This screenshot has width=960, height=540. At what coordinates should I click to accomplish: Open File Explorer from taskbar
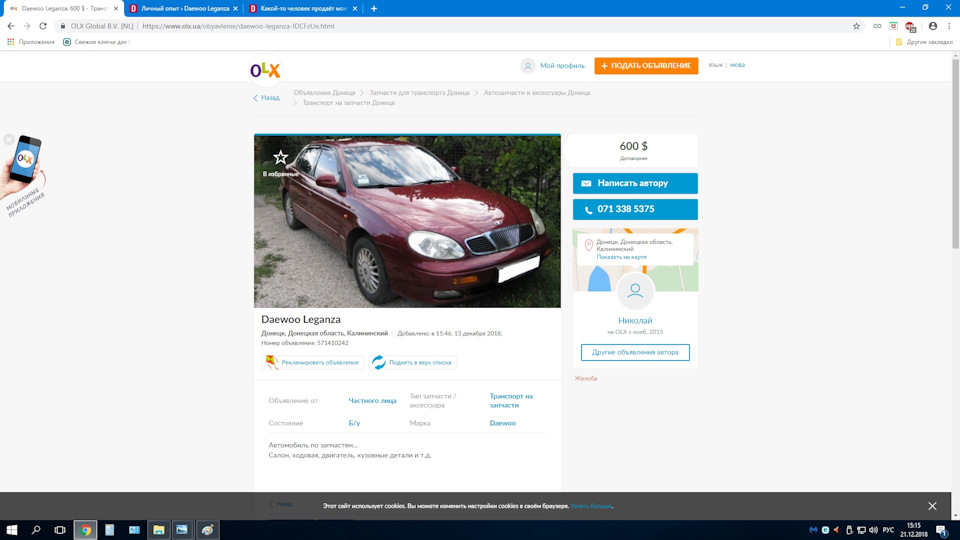(158, 530)
